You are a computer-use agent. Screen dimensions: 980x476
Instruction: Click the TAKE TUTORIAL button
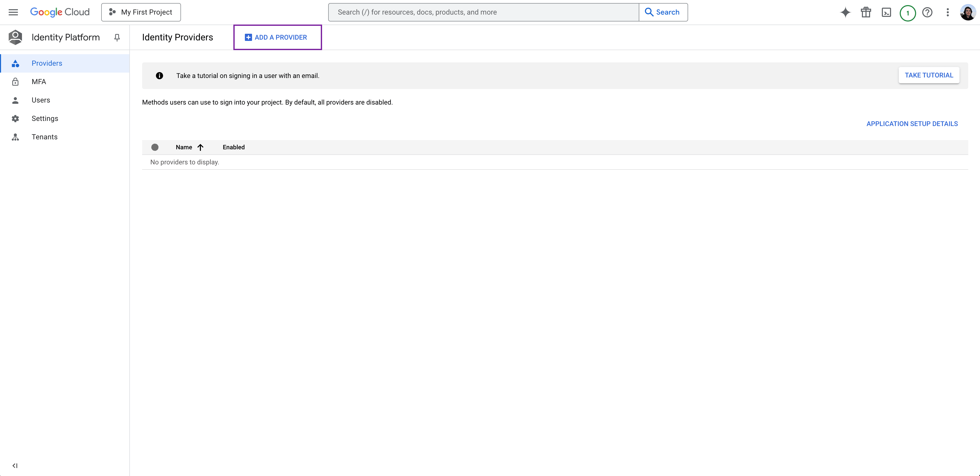coord(928,75)
